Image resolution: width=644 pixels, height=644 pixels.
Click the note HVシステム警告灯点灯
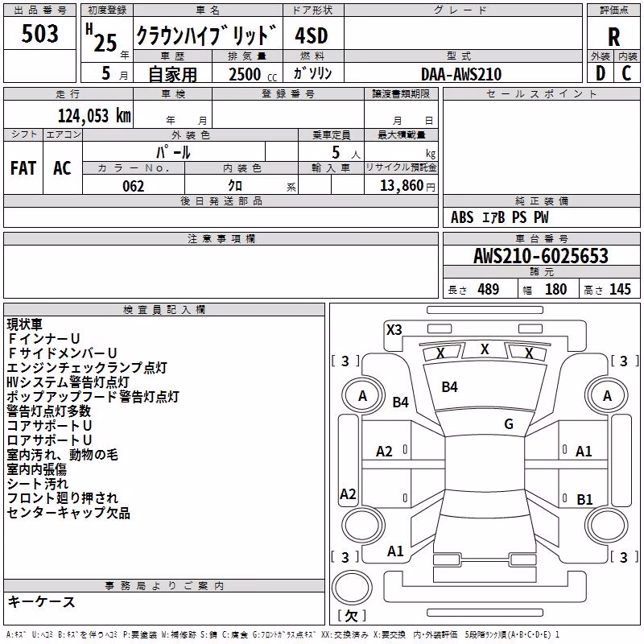[68, 382]
